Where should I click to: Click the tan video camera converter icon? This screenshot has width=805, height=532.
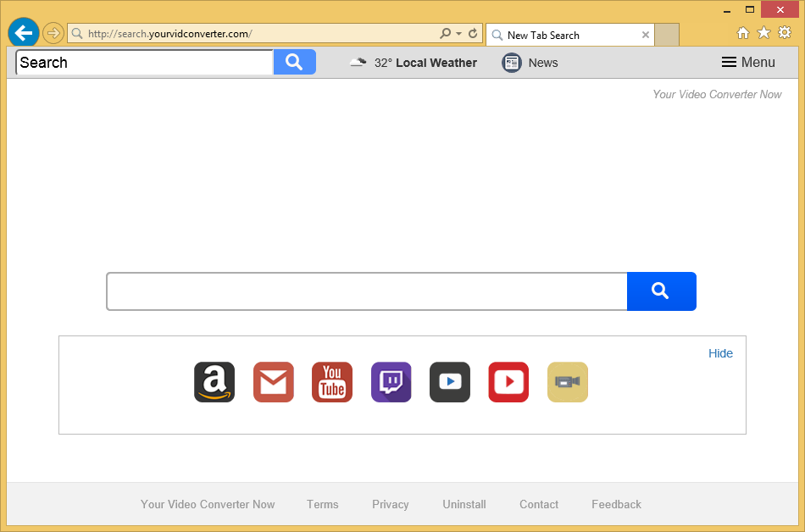[568, 382]
